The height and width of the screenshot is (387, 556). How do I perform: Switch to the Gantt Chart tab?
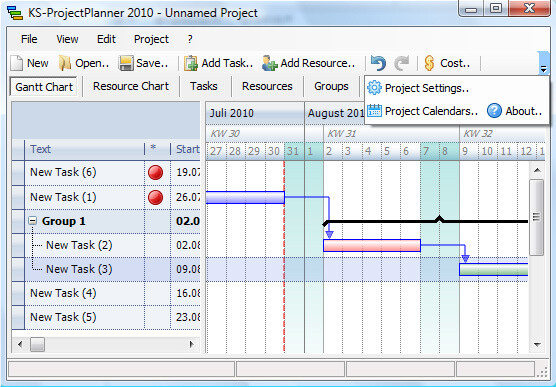(44, 87)
